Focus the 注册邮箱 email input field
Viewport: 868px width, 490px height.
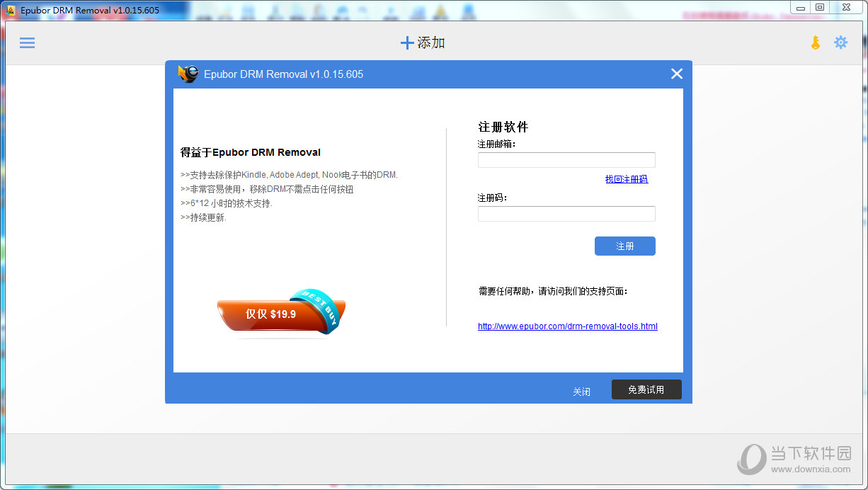[566, 160]
